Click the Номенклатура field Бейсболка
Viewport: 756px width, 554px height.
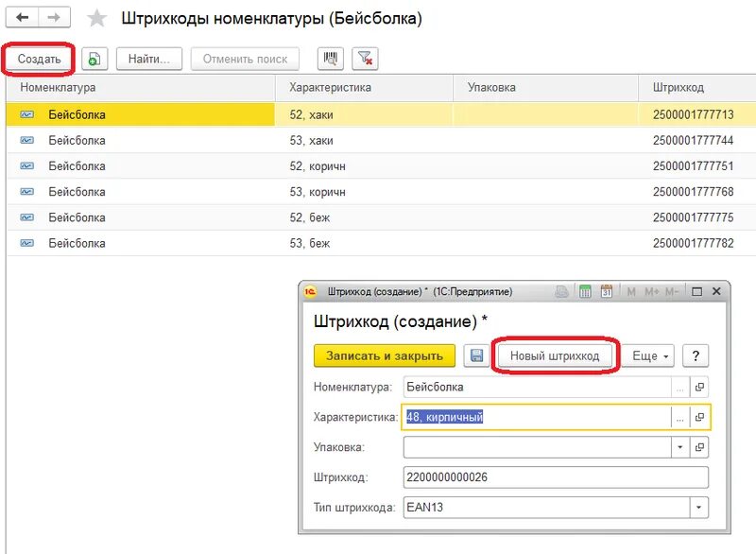click(537, 387)
